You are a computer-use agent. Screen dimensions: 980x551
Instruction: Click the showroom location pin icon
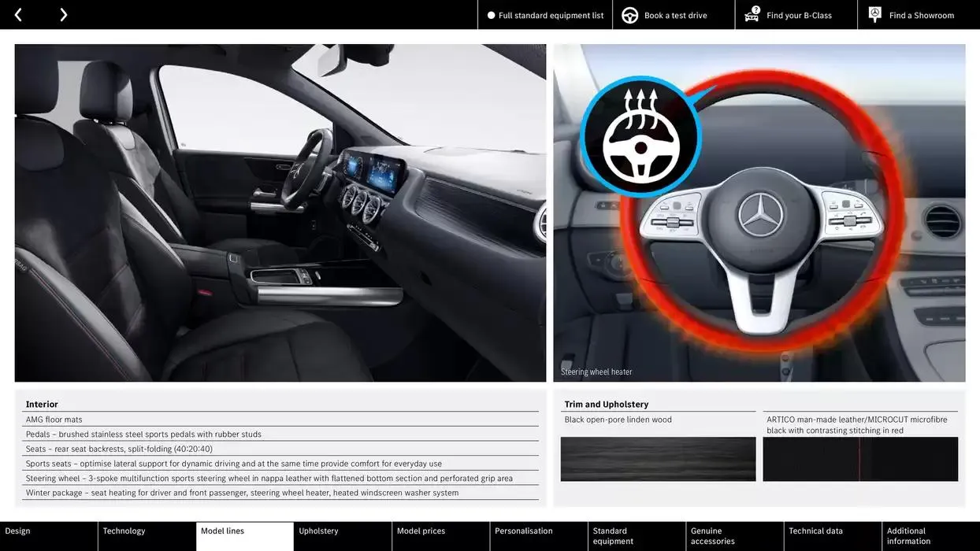click(x=874, y=15)
